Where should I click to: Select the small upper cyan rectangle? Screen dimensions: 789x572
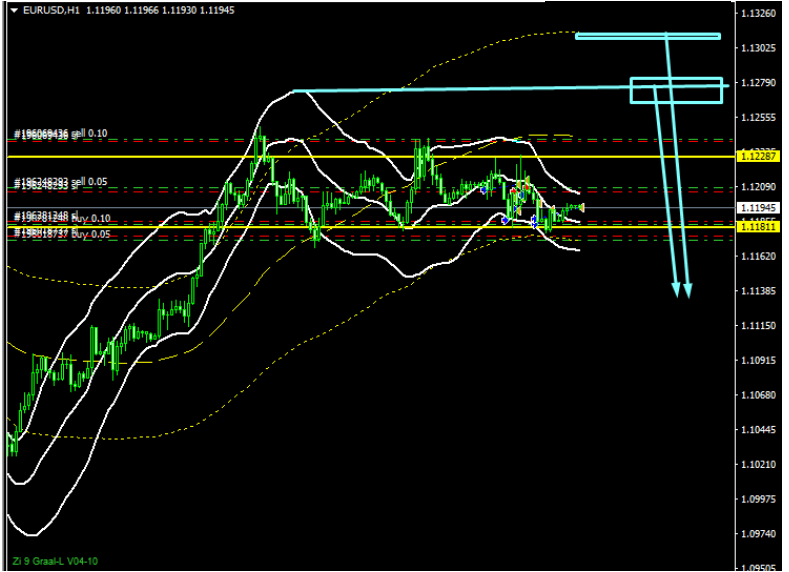pyautogui.click(x=647, y=36)
